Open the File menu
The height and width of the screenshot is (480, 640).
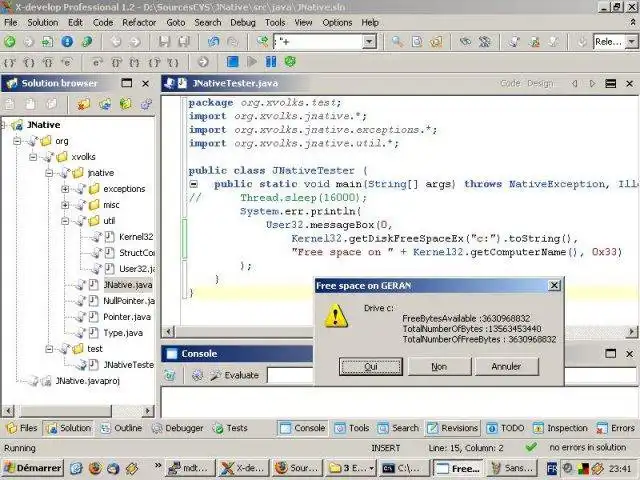[11, 22]
